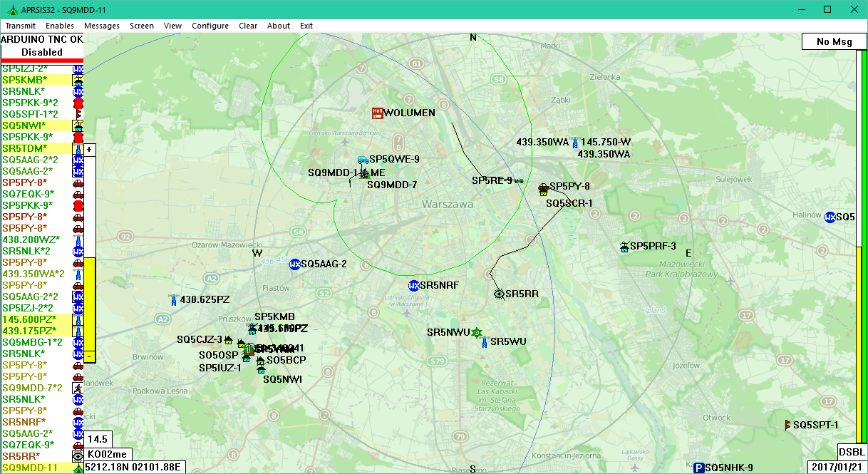Click the SP5PRF-3 house station icon
Image resolution: width=868 pixels, height=474 pixels.
coord(624,247)
